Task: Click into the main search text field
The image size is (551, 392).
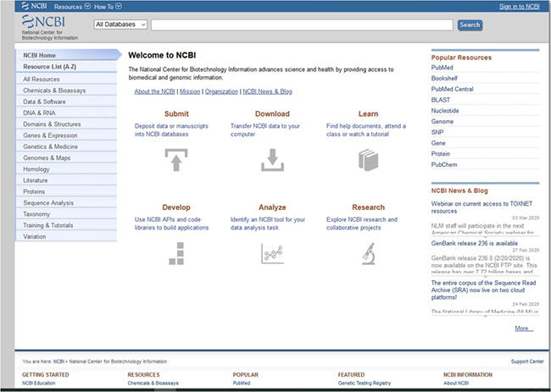Action: point(302,25)
